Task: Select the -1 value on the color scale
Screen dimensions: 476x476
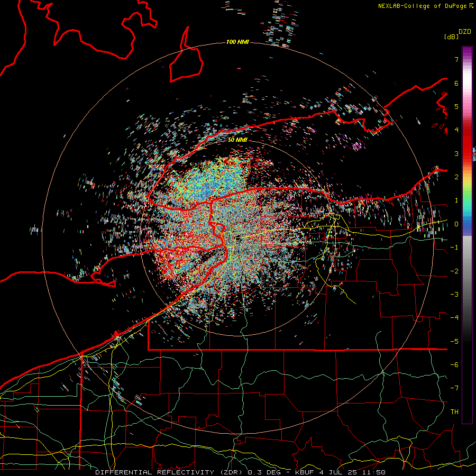Action: click(454, 248)
